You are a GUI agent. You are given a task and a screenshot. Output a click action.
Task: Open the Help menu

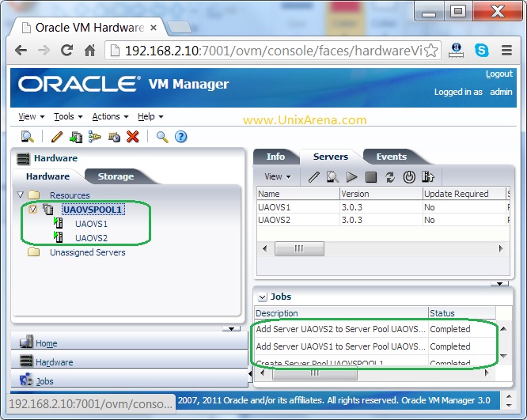(x=150, y=116)
